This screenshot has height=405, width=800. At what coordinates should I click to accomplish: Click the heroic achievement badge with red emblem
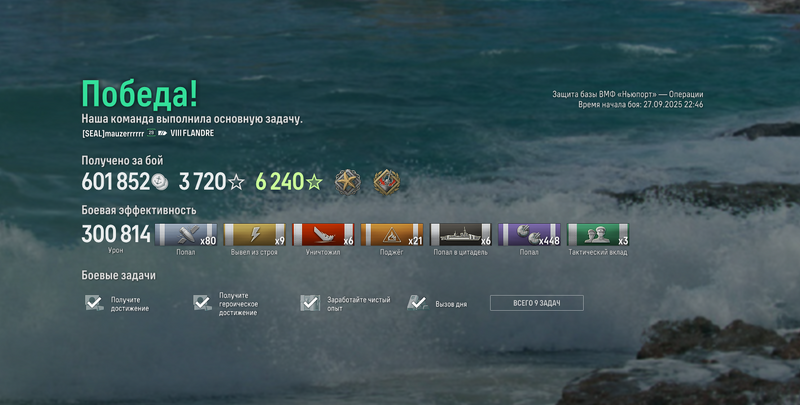coord(387,182)
